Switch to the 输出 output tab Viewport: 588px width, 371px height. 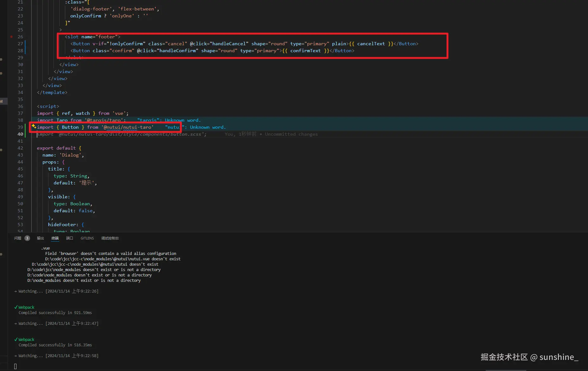click(40, 238)
